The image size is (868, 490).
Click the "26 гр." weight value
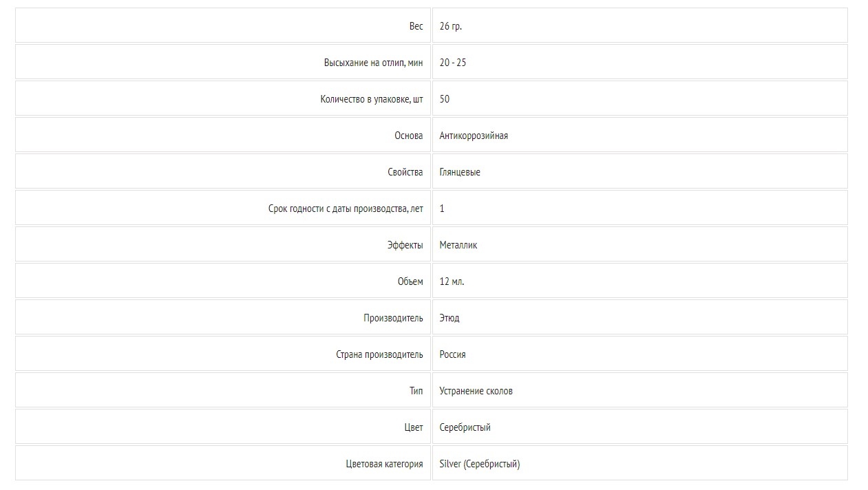coord(451,26)
